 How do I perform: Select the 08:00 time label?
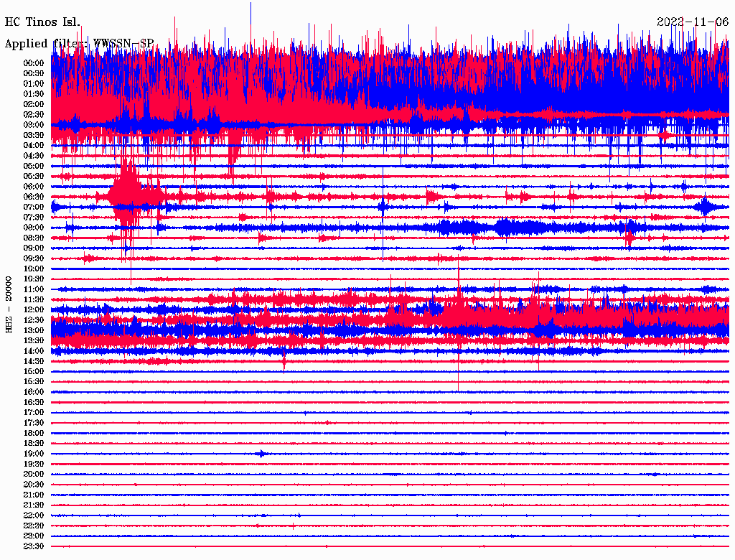[34, 228]
